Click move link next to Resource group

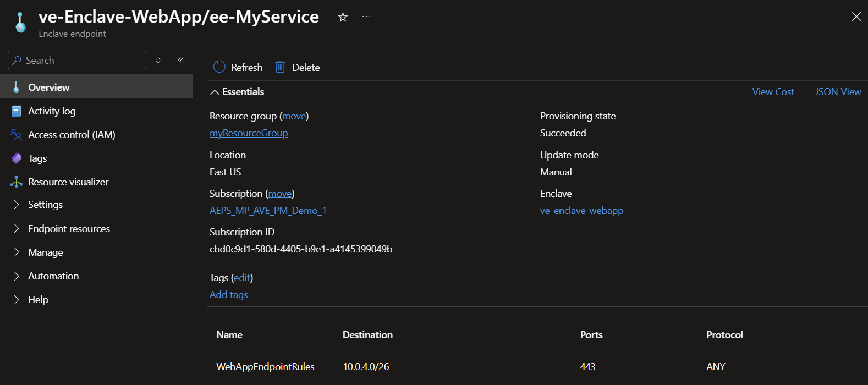point(294,116)
